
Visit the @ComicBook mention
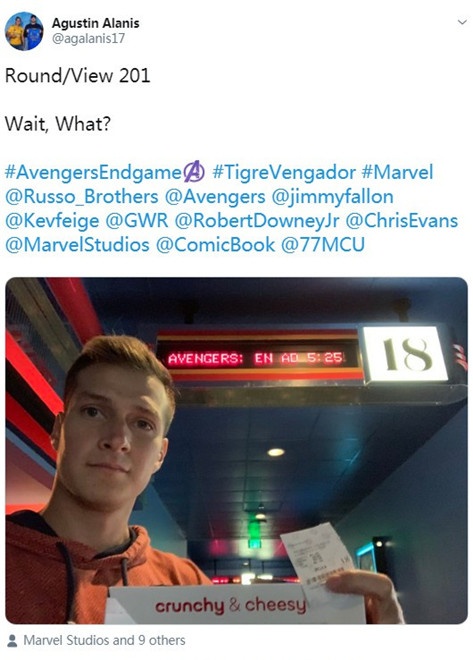pos(215,245)
